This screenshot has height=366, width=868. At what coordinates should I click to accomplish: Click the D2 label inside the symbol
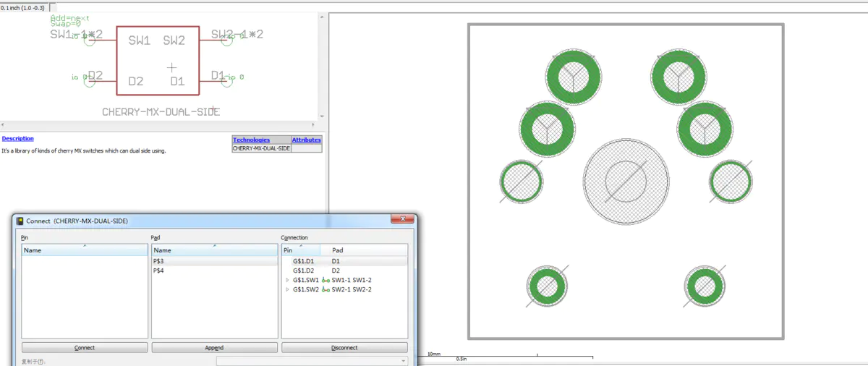coord(135,81)
